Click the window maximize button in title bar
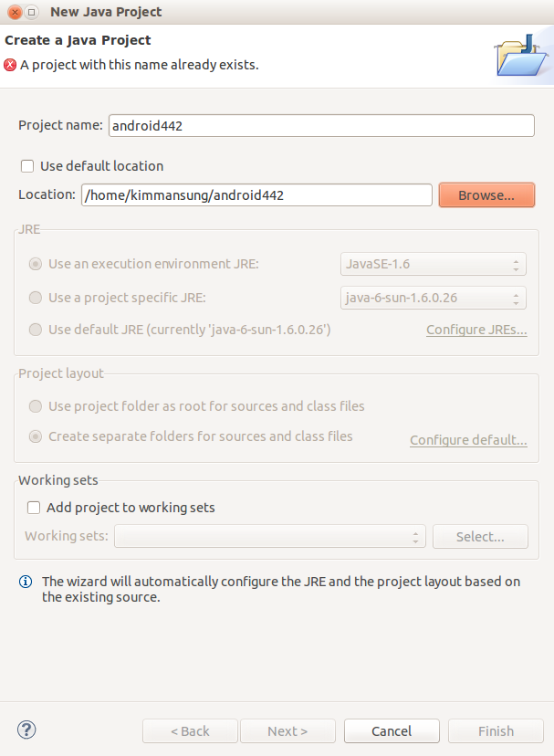This screenshot has width=554, height=756. [x=31, y=12]
